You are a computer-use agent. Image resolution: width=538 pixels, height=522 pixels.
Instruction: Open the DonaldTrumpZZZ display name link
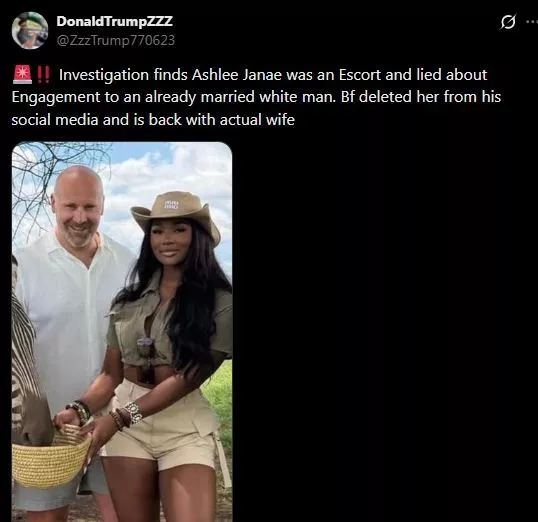point(114,21)
